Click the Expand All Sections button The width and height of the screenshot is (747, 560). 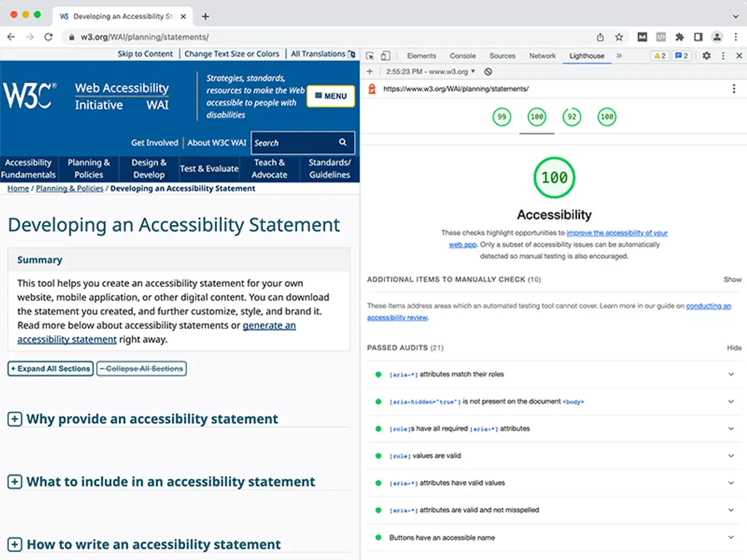pyautogui.click(x=50, y=369)
